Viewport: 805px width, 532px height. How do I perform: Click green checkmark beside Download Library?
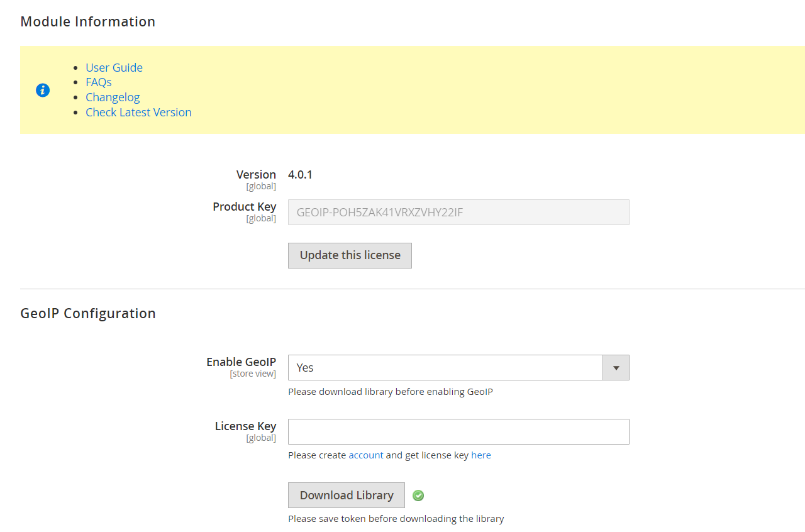point(418,496)
